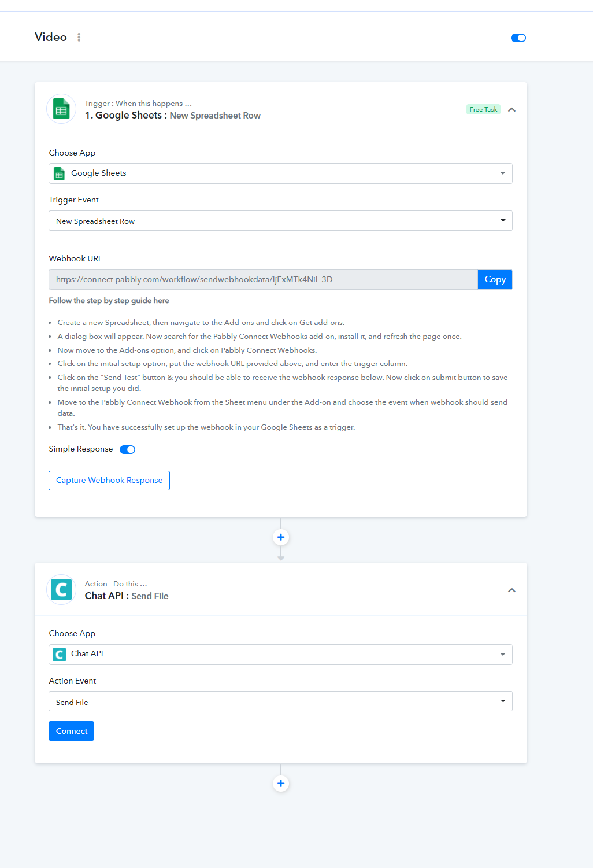
Task: Click the instruction 'That's it. You have successfully set up'
Action: (206, 427)
